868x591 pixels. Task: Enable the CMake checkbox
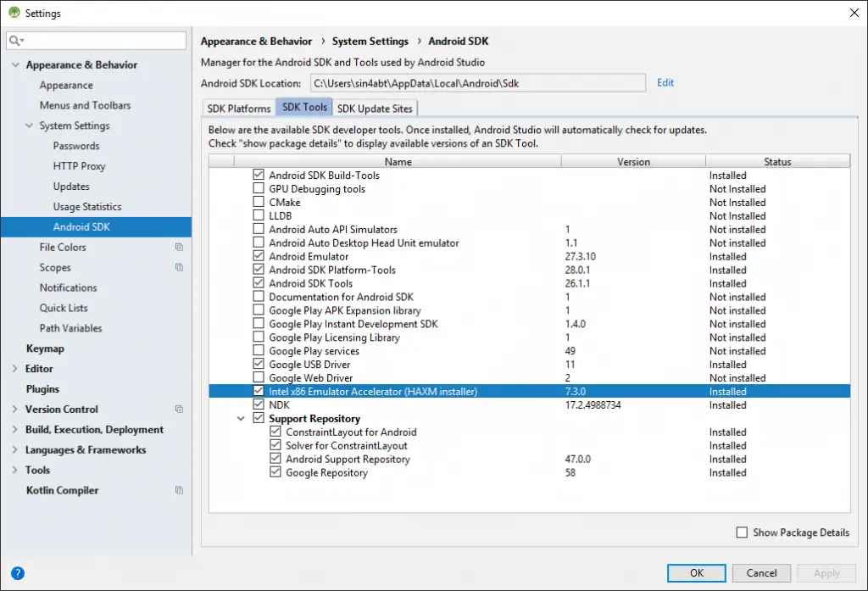259,202
